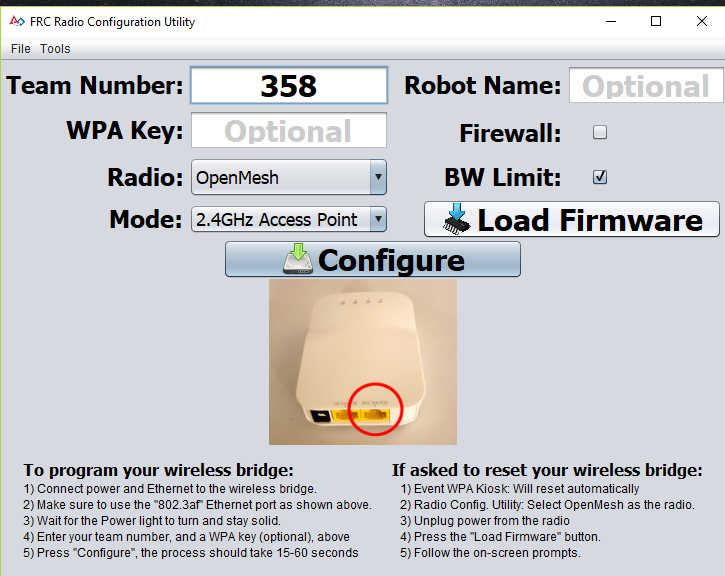
Task: Enable the Firewall checkbox
Action: point(600,132)
